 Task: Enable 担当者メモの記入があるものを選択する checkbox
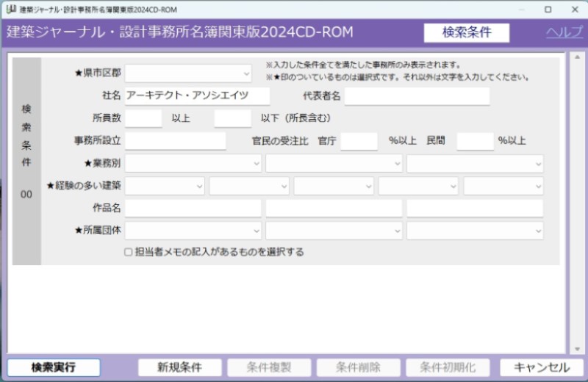[129, 252]
